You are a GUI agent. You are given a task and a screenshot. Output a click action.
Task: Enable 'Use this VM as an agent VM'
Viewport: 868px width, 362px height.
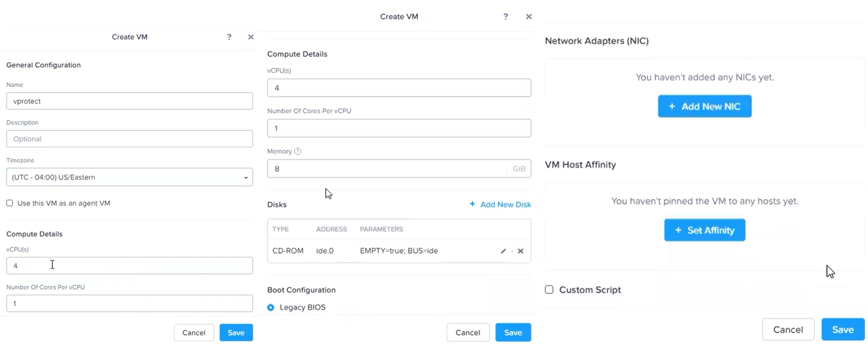pos(9,203)
